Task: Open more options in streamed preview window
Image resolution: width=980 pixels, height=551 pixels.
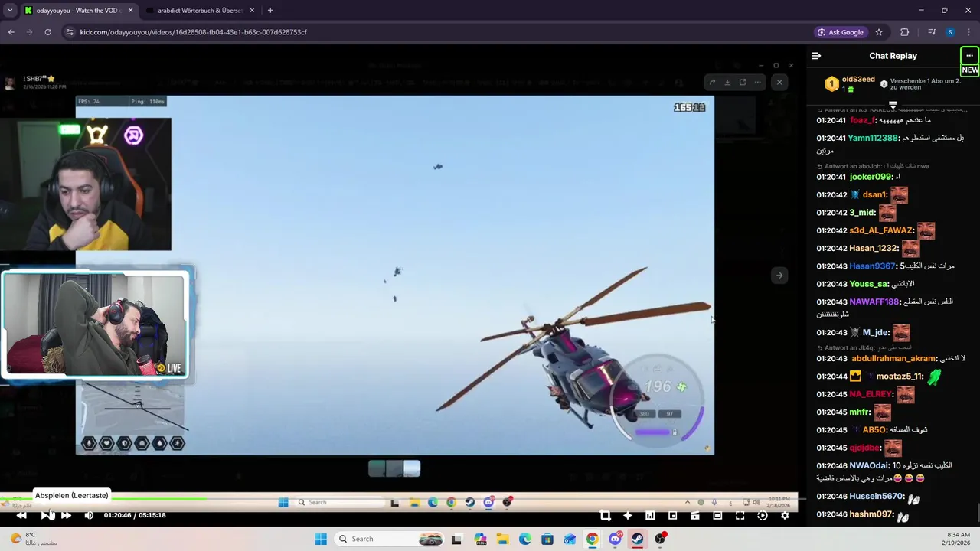Action: [x=758, y=82]
